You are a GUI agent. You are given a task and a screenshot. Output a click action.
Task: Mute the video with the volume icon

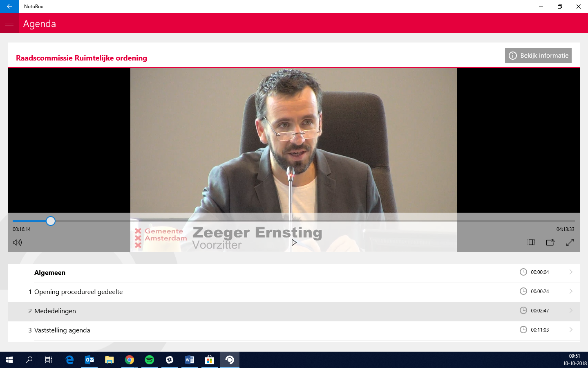[x=18, y=242]
